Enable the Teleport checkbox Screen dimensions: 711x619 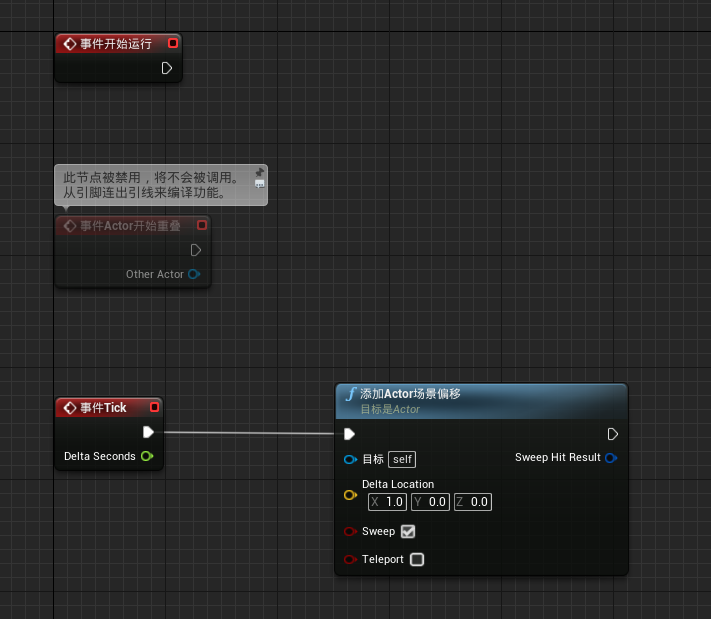[x=417, y=559]
